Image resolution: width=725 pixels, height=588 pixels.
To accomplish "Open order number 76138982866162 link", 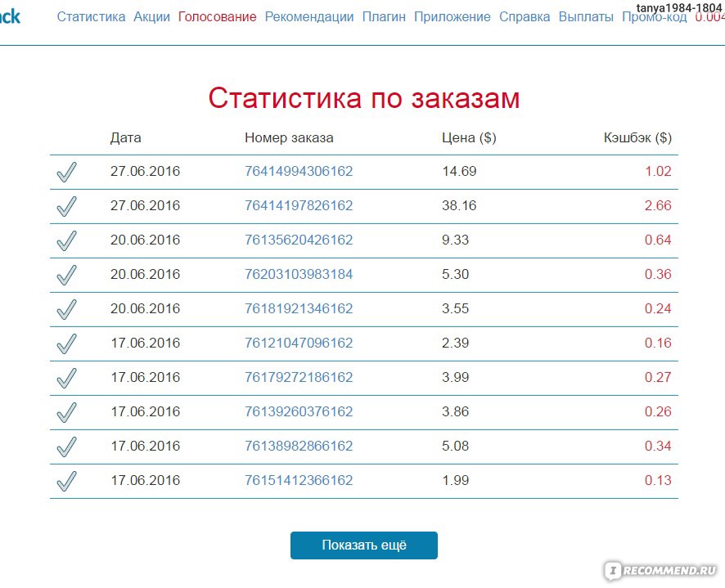I will click(299, 447).
